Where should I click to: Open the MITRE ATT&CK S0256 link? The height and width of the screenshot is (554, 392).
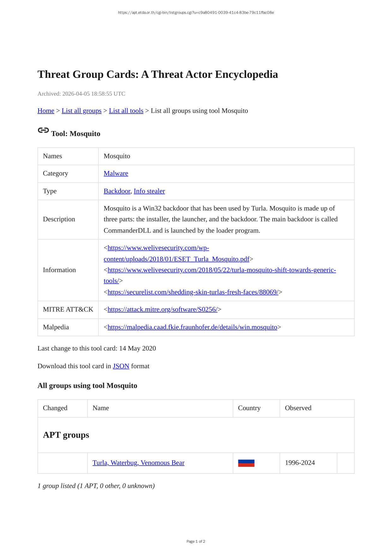pyautogui.click(x=162, y=309)
